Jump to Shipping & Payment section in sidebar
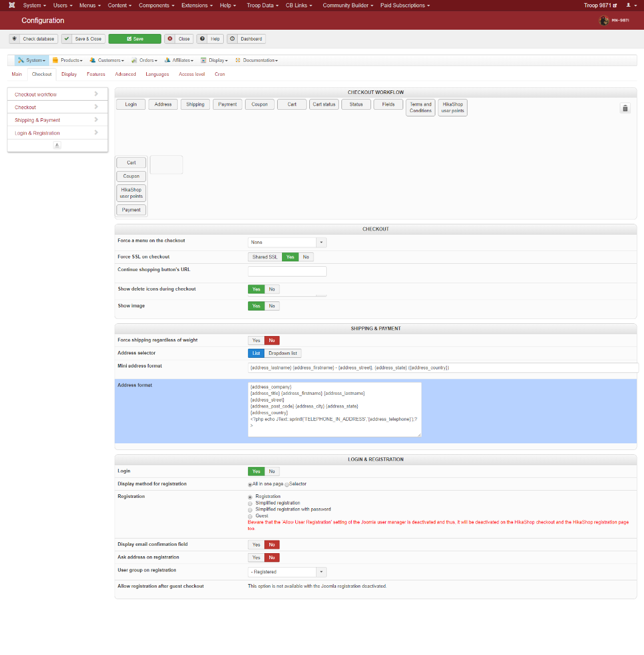644x655 pixels. [58, 120]
